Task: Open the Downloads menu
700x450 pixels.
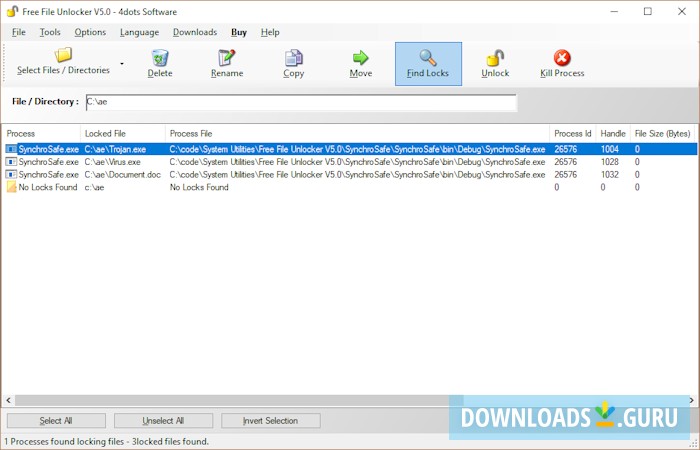Action: tap(195, 32)
